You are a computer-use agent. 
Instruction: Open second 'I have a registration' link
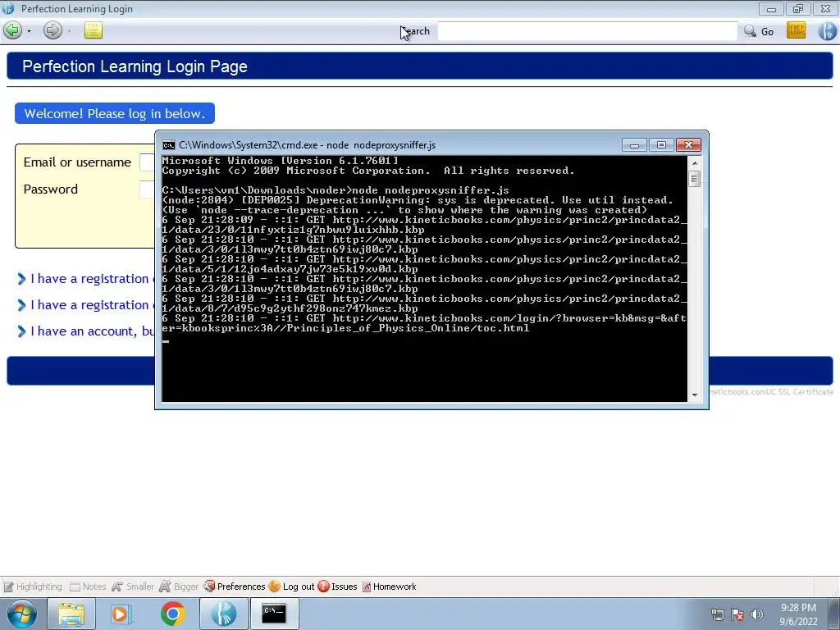pyautogui.click(x=89, y=305)
